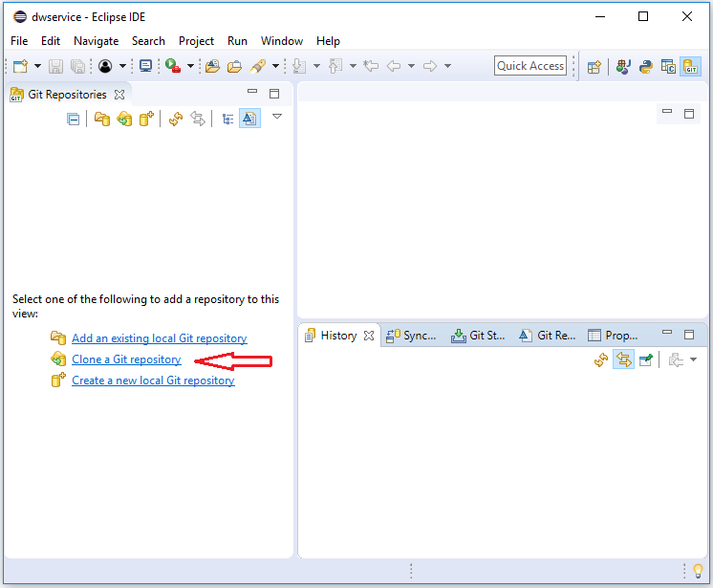
Task: Click the Back navigation arrow
Action: point(394,66)
